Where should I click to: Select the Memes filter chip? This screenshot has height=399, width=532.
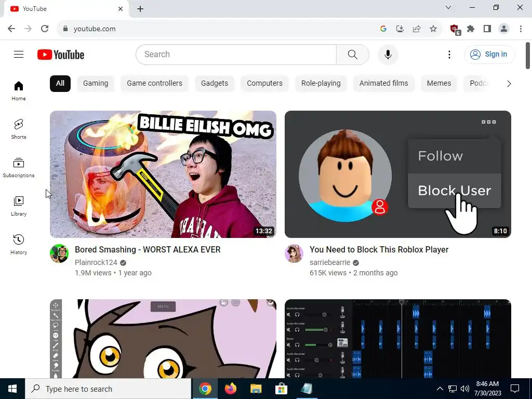point(439,84)
